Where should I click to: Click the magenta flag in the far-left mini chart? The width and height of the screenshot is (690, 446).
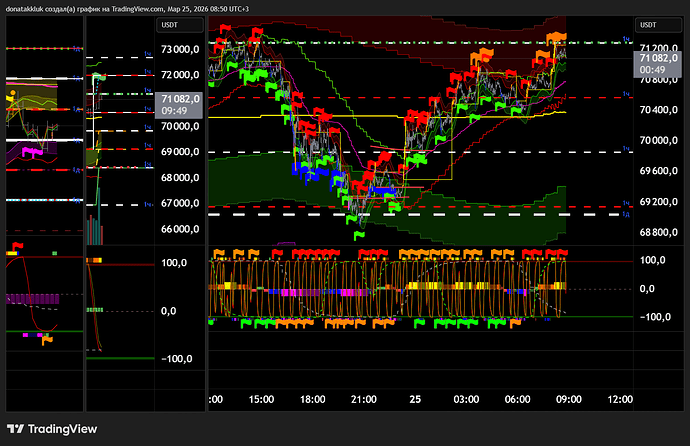pyautogui.click(x=32, y=151)
